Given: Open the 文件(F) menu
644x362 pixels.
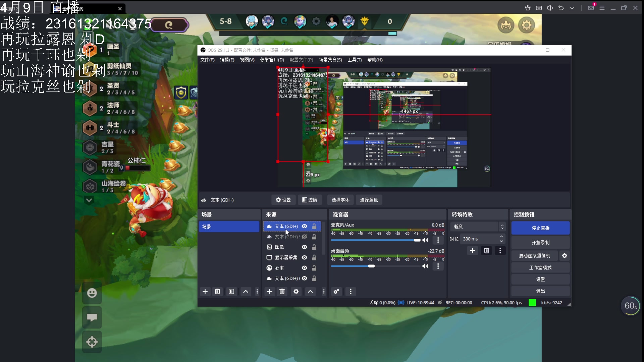Looking at the screenshot, I should (207, 60).
